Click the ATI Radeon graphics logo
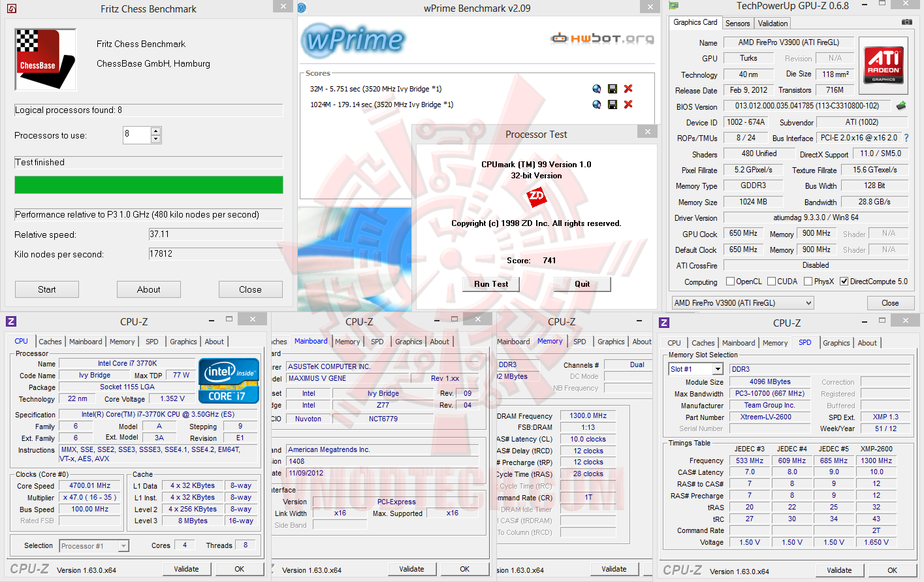Viewport: 924px width, 582px height. pyautogui.click(x=884, y=65)
